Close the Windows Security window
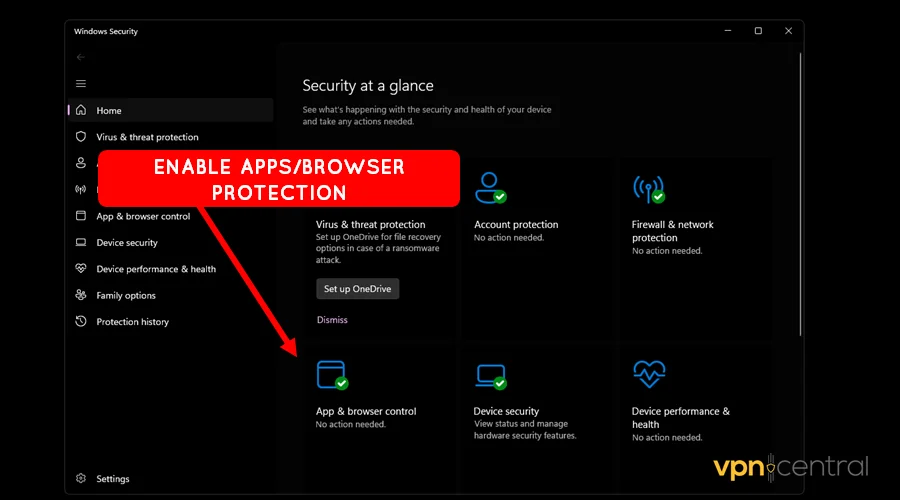The height and width of the screenshot is (500, 900). coord(789,31)
